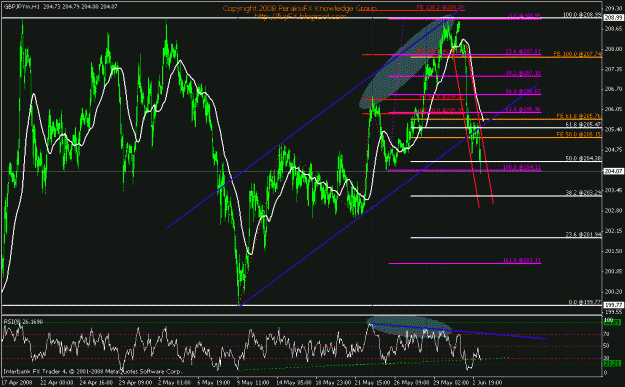The width and height of the screenshot is (625, 387).
Task: Click the magenta 23.6 @207.81 Fibonacci label
Action: [523, 51]
